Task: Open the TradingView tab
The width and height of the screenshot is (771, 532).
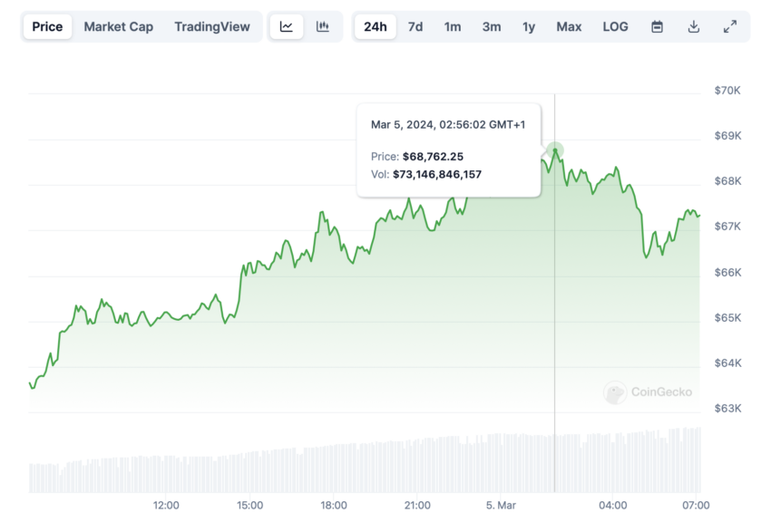Action: [212, 26]
